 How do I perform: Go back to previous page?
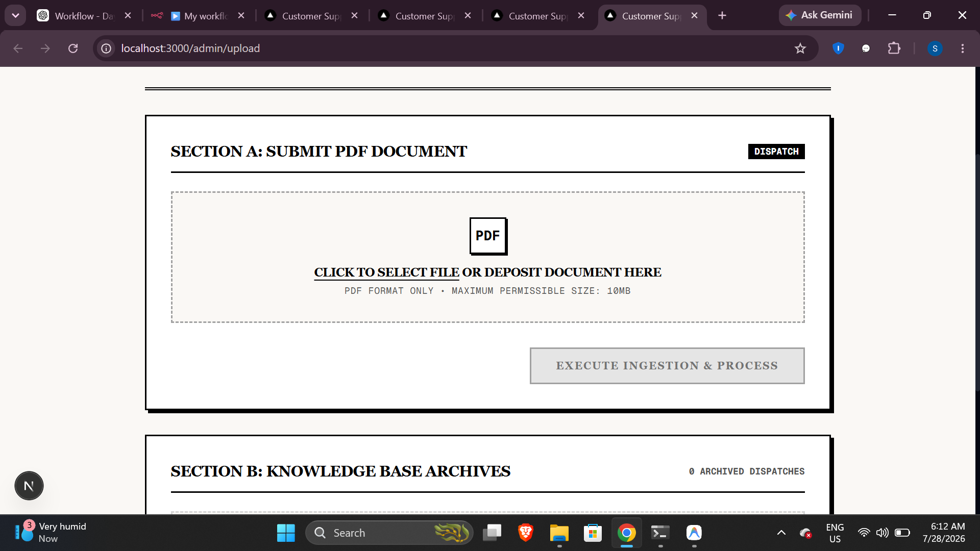pyautogui.click(x=18, y=48)
